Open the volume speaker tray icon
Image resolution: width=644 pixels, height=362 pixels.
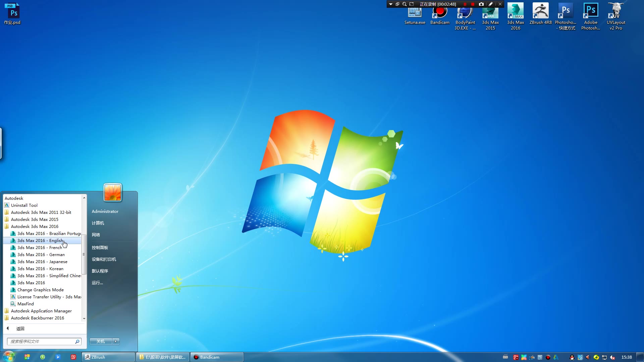coord(588,357)
